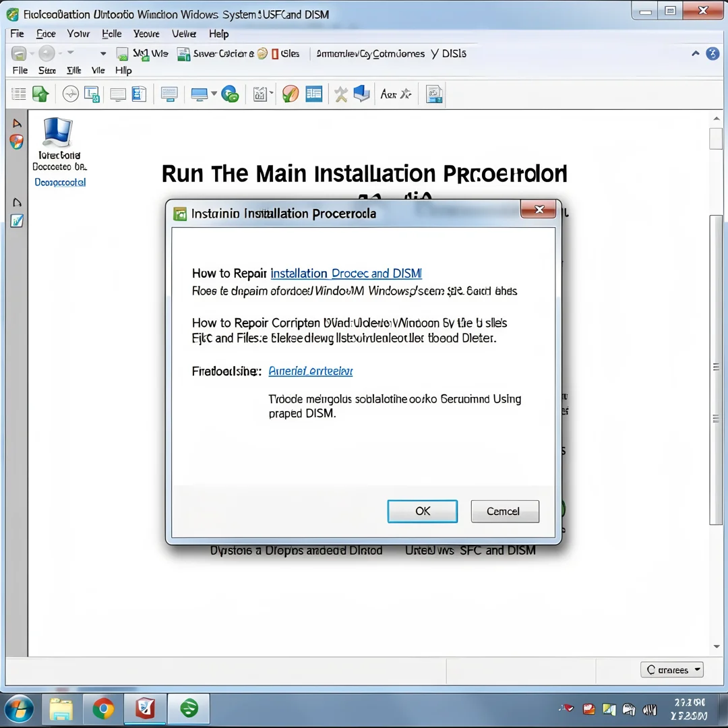This screenshot has width=728, height=728.
Task: Open the file explorer folder on taskbar
Action: point(61,709)
